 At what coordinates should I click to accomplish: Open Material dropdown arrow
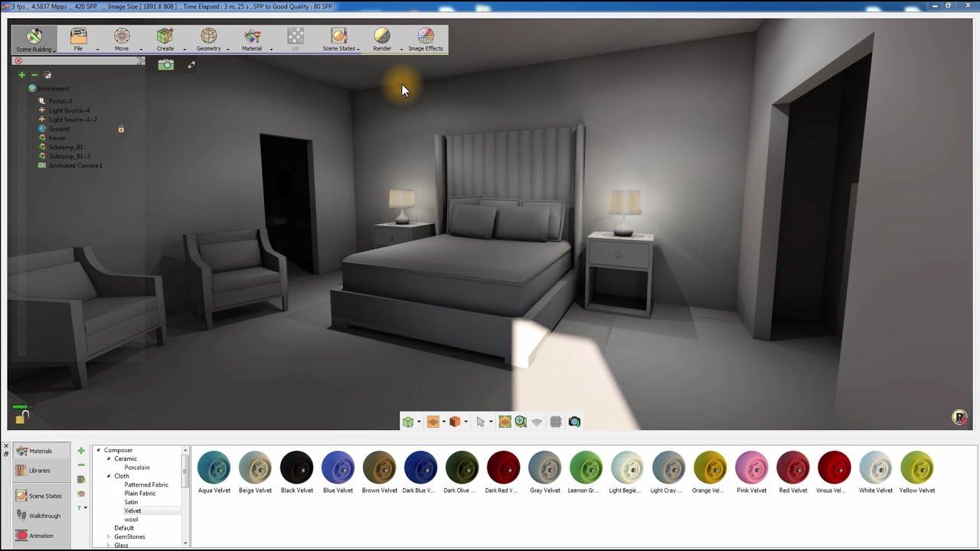tap(272, 50)
